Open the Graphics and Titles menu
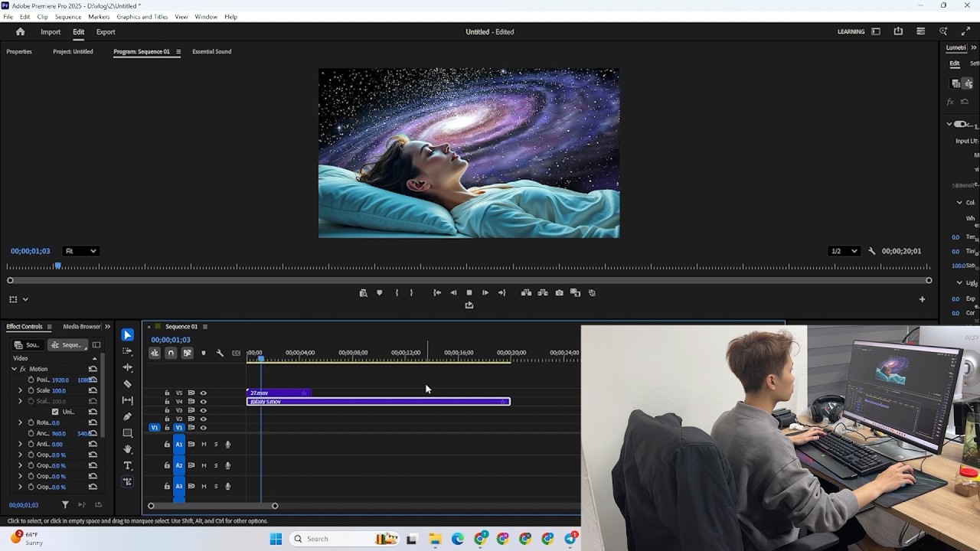The height and width of the screenshot is (551, 980). click(x=142, y=17)
